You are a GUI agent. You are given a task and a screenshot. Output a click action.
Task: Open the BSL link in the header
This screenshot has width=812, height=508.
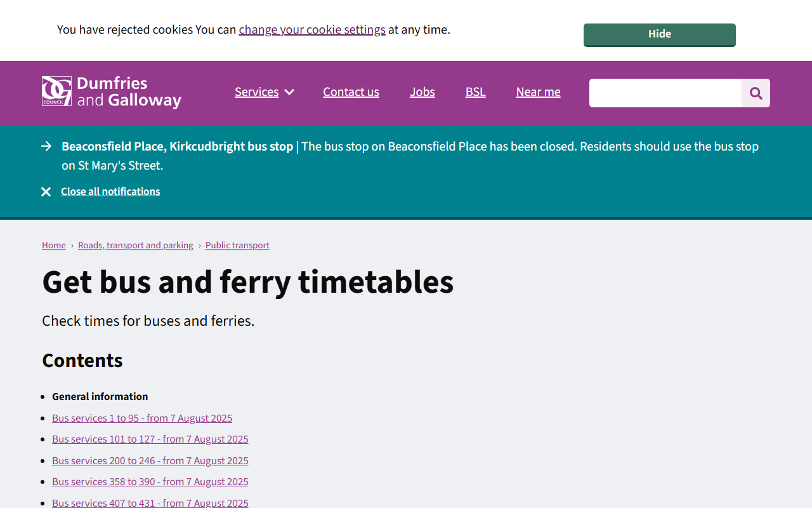(476, 92)
